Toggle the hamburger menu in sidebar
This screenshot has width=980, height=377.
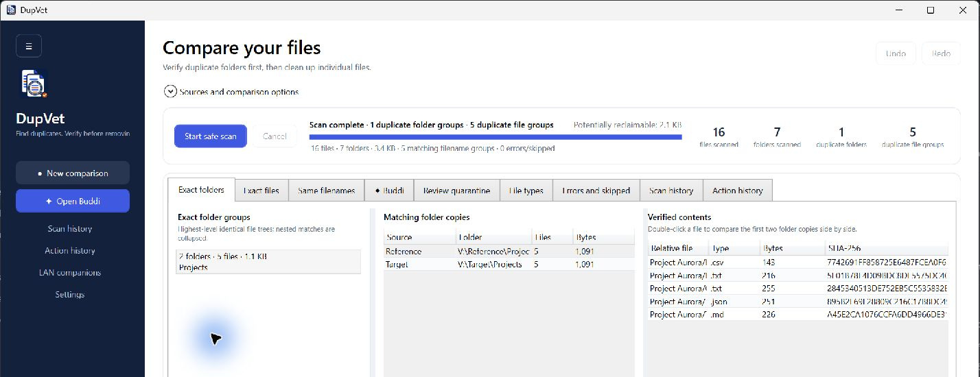29,46
